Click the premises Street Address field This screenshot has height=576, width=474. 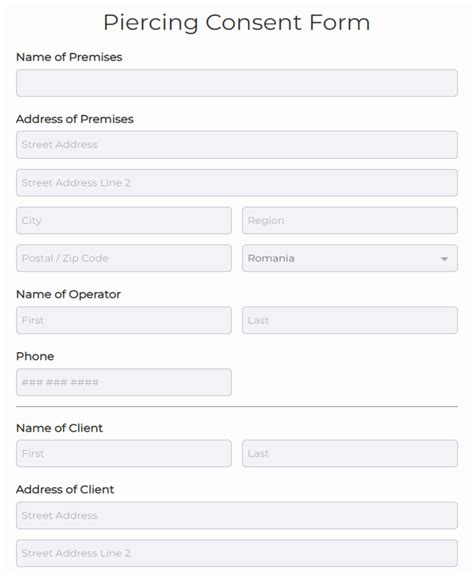coord(237,145)
